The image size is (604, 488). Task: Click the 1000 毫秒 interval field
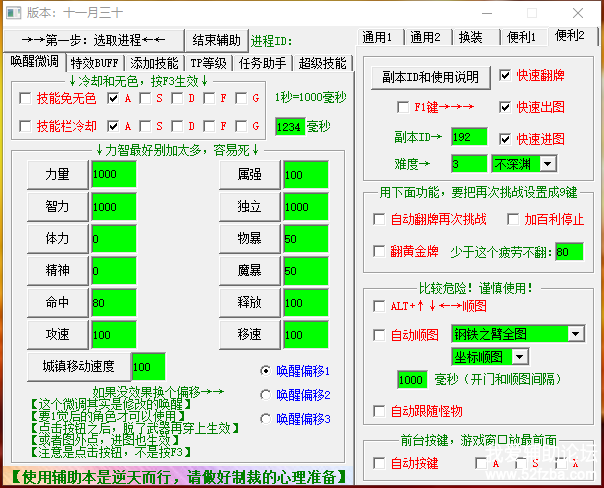(412, 380)
